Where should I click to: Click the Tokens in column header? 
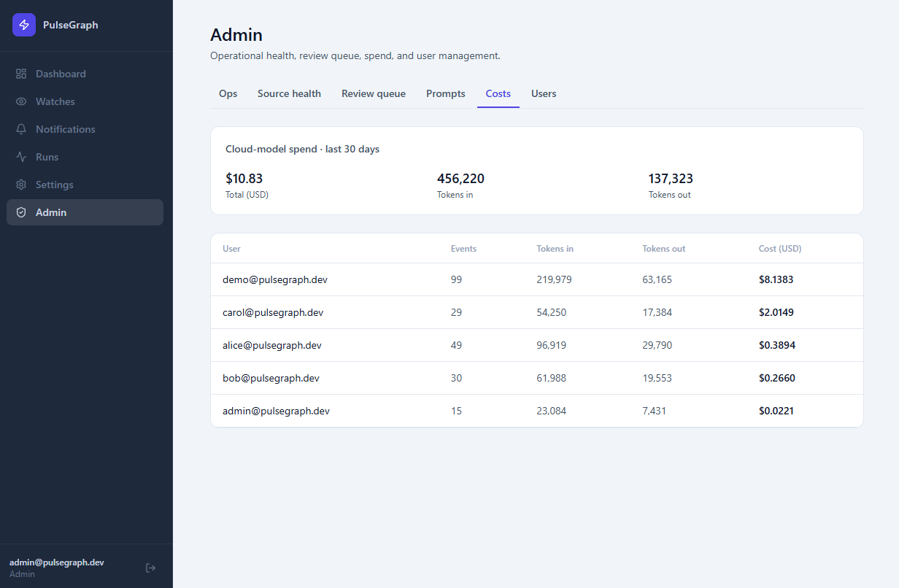tap(555, 249)
